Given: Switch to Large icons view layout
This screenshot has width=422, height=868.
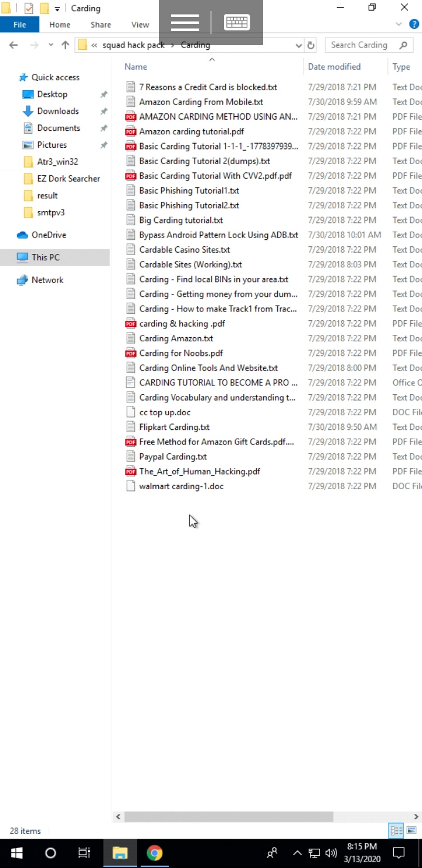Looking at the screenshot, I should (x=411, y=830).
